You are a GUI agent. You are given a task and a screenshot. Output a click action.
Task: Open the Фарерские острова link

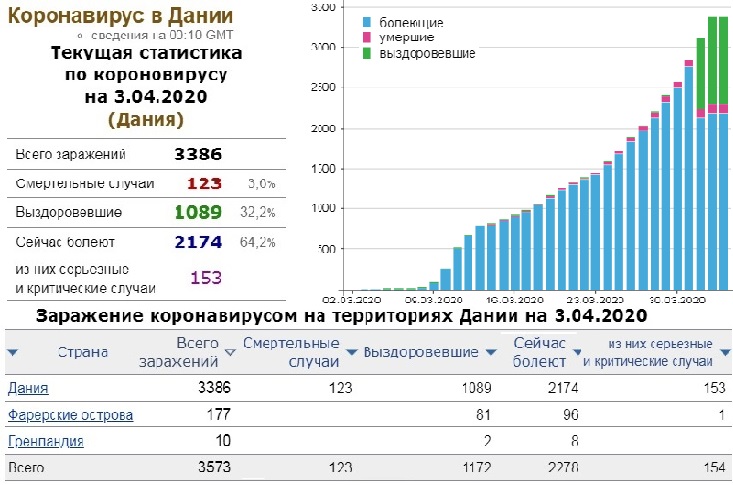[70, 414]
